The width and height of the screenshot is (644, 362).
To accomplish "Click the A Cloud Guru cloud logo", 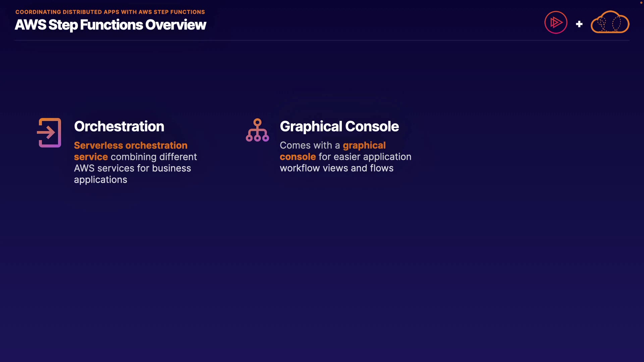I will tap(610, 22).
